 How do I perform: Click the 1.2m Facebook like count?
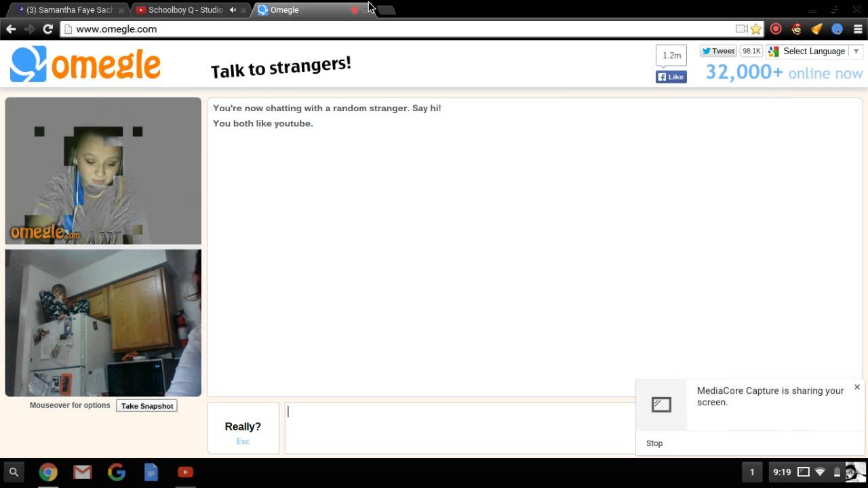tap(671, 56)
